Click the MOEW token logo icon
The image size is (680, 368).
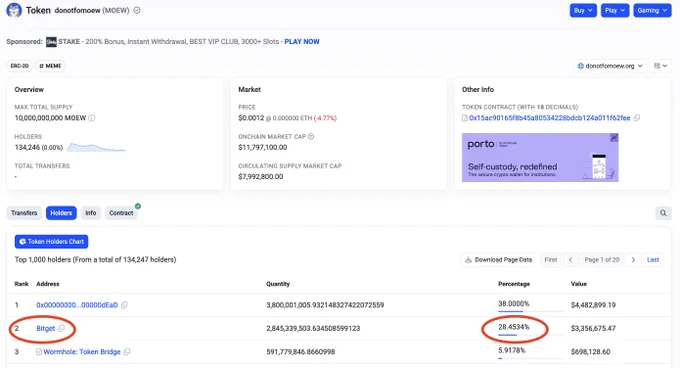point(14,10)
